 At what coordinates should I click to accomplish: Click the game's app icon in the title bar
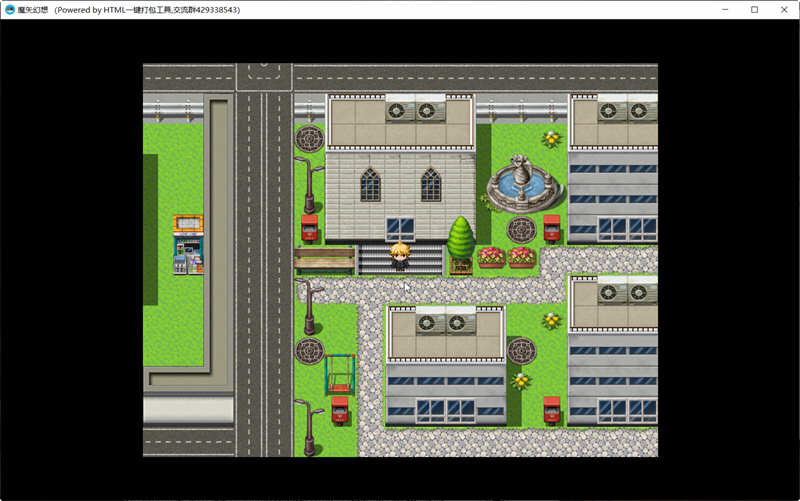pos(10,9)
